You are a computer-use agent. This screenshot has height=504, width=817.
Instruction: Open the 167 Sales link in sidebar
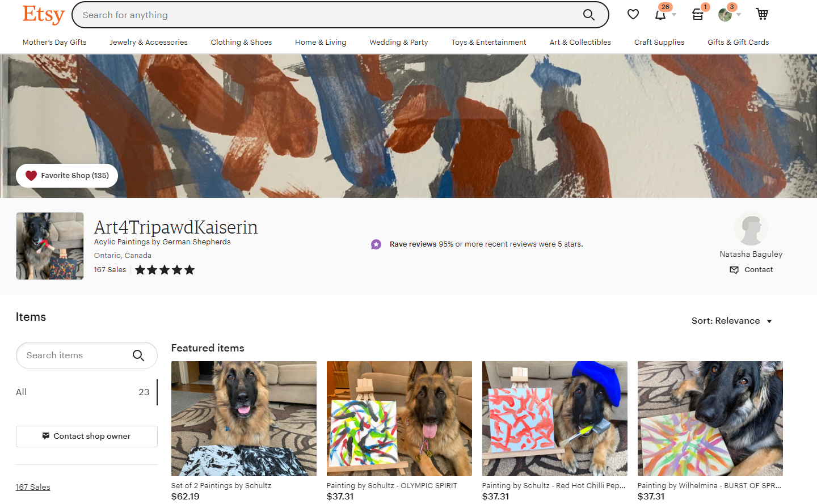point(33,487)
